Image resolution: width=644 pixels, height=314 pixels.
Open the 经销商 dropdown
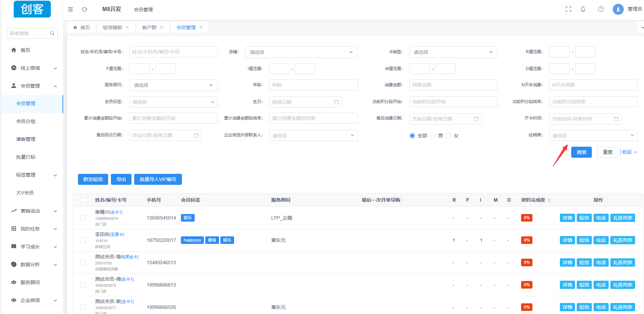[x=593, y=135]
